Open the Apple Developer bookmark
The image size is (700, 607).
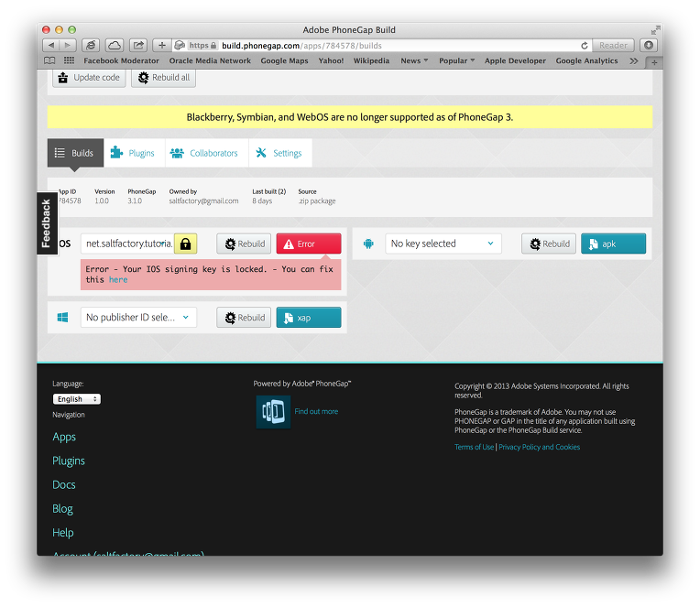[515, 60]
